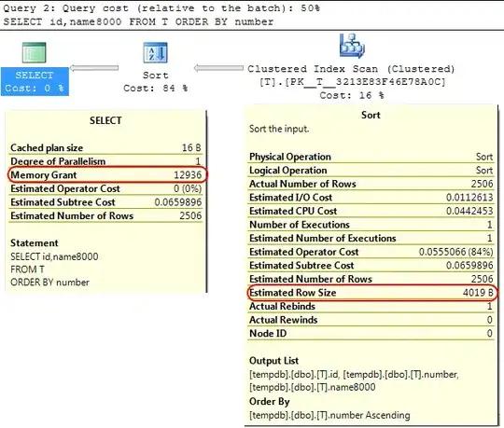The image size is (504, 428).
Task: Click the Estimated CPU Cost row
Action: pyautogui.click(x=371, y=211)
